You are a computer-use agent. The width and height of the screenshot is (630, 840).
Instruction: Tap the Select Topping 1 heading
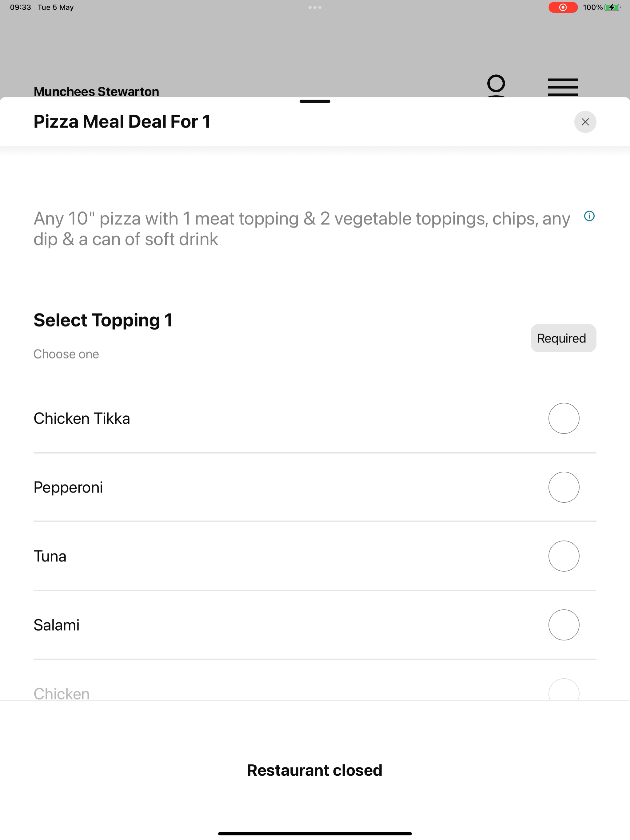[103, 320]
